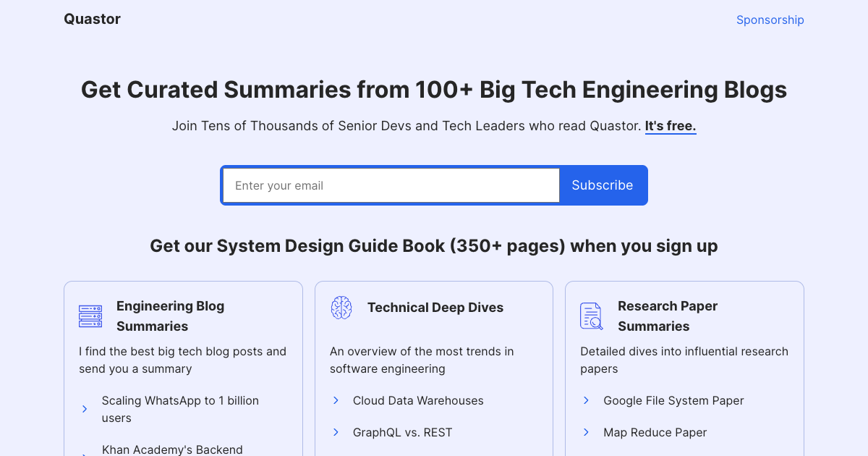Click the underlined "It's free." text
Image resolution: width=868 pixels, height=456 pixels.
tap(670, 126)
